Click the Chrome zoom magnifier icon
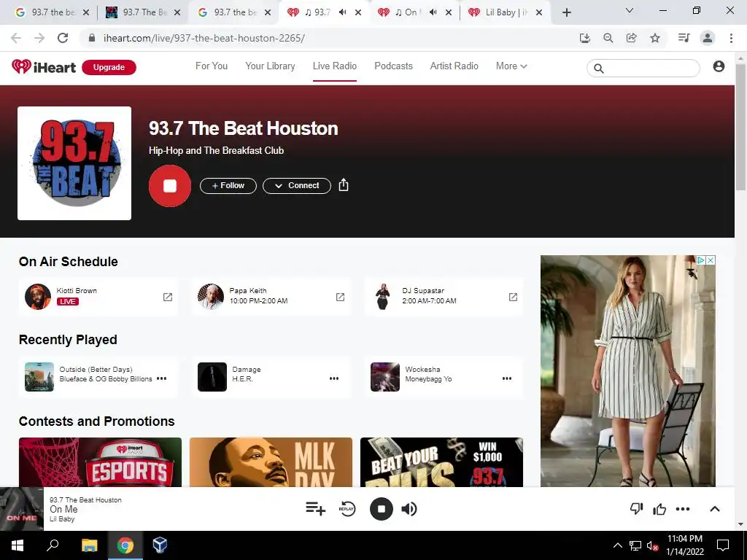The image size is (747, 560). click(608, 38)
